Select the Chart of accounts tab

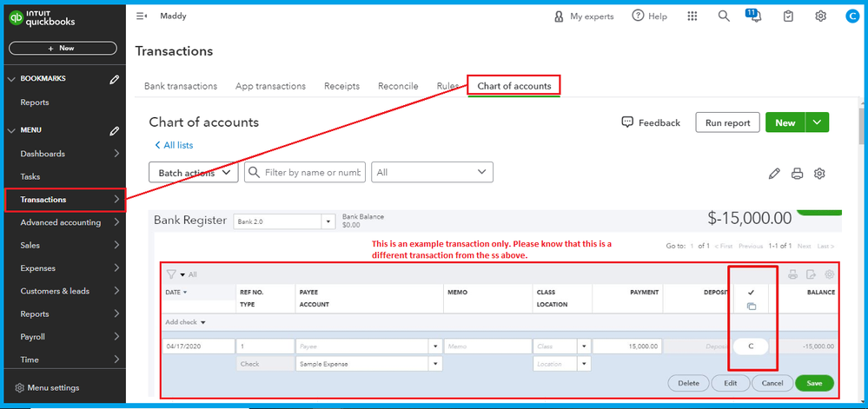pyautogui.click(x=514, y=86)
